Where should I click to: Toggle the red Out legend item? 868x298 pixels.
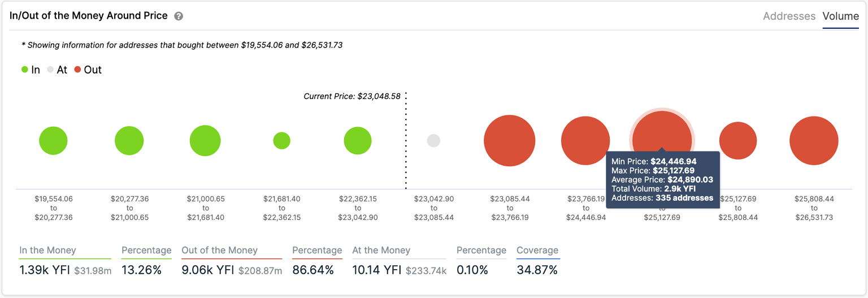click(x=88, y=70)
